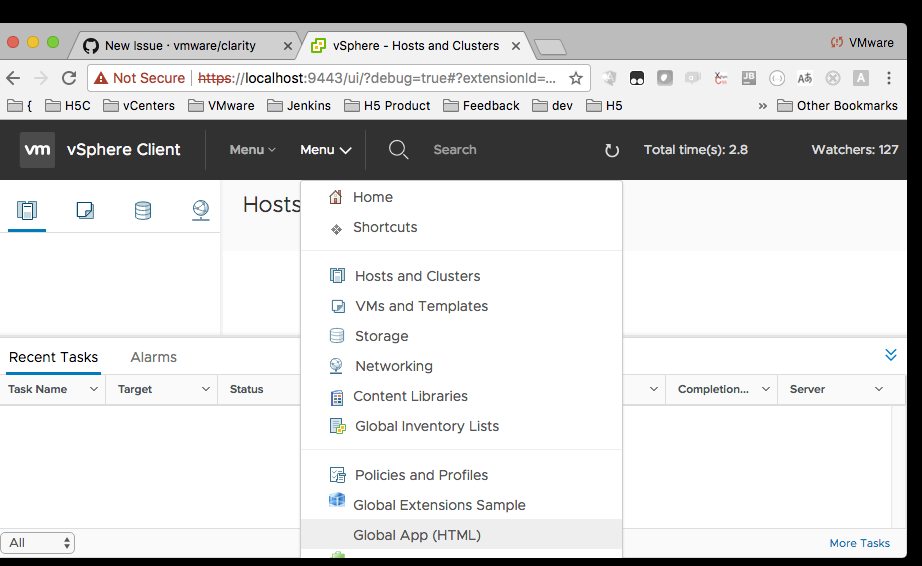The width and height of the screenshot is (922, 566).
Task: Click the VMs and Templates menu icon
Action: 338,306
